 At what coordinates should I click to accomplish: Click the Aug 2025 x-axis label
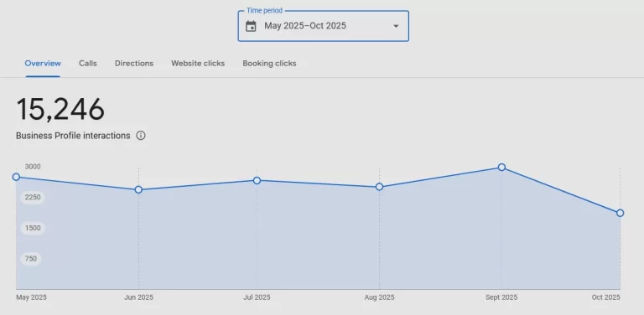click(x=379, y=297)
